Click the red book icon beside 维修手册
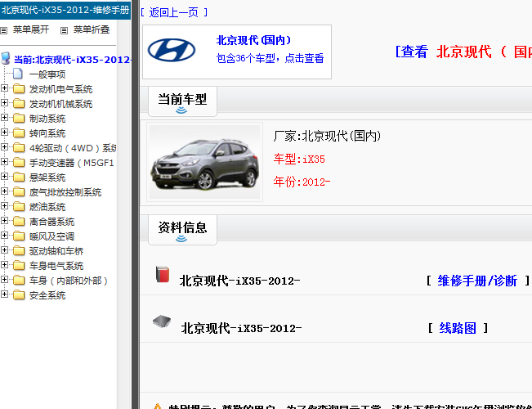 (x=163, y=275)
